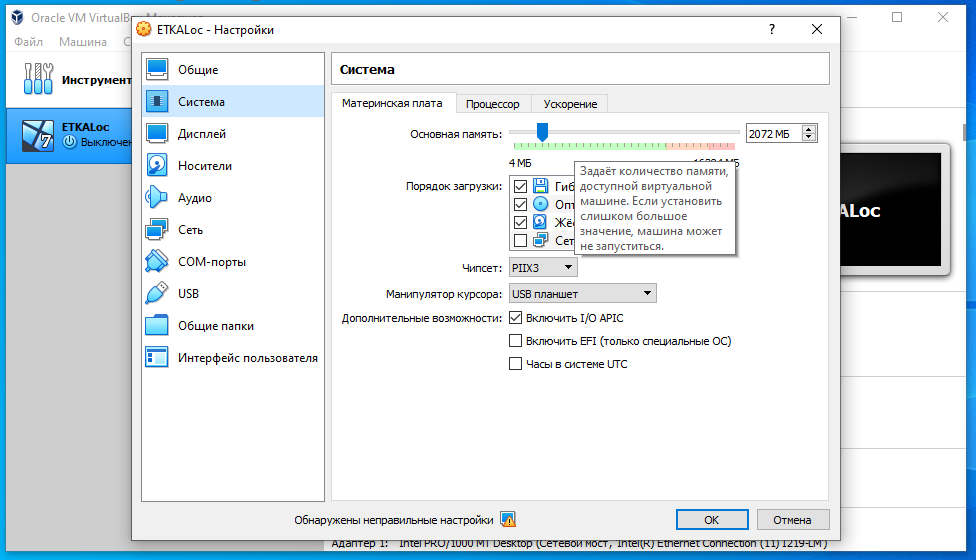Click the Система page heading
Image resolution: width=976 pixels, height=560 pixels.
point(367,69)
